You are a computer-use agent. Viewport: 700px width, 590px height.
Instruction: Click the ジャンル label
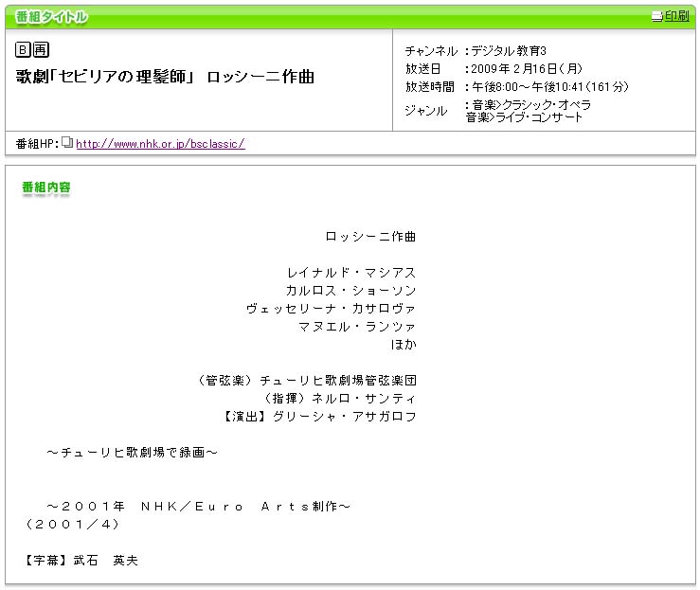point(426,111)
